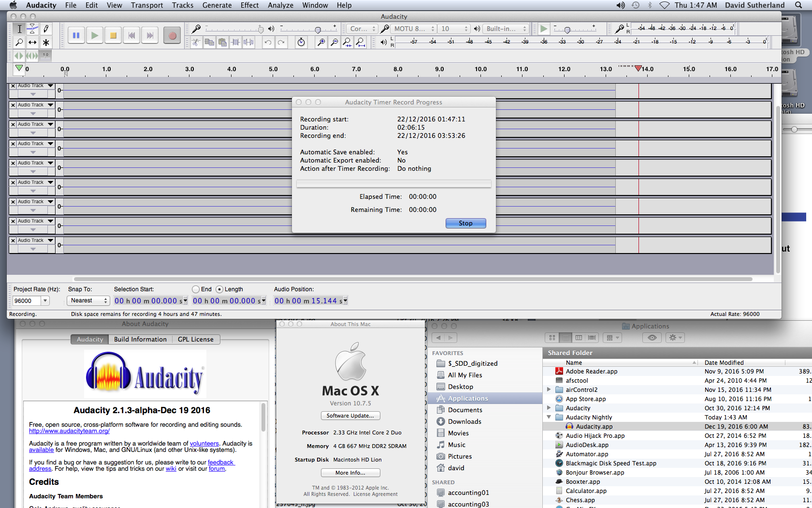Click the Sync-Lock clock icon
Image resolution: width=812 pixels, height=508 pixels.
[301, 43]
